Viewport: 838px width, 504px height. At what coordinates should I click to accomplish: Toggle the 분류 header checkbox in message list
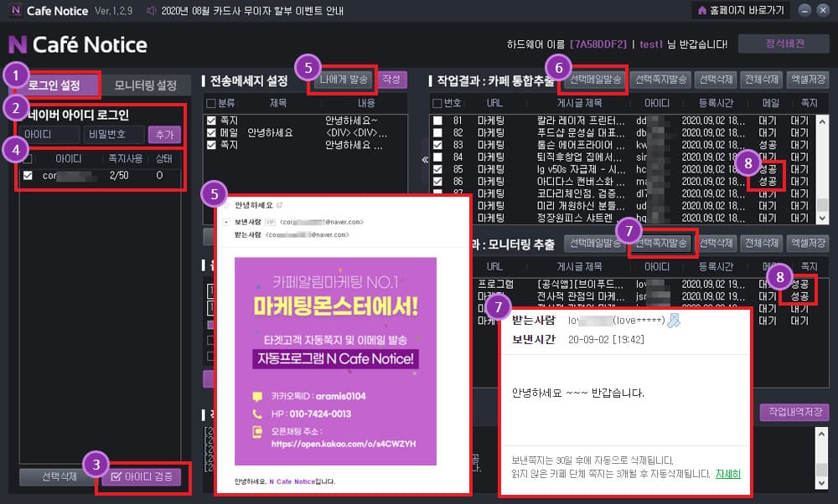(211, 103)
